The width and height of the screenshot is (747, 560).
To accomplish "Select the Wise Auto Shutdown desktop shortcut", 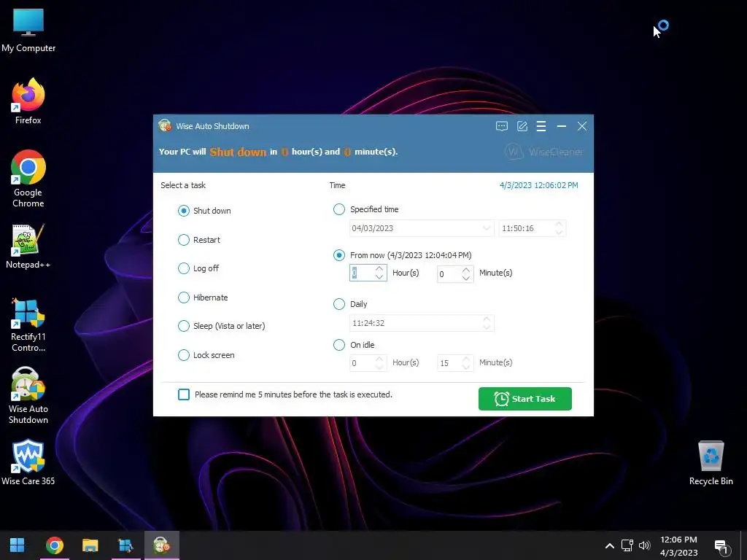I will [x=28, y=396].
